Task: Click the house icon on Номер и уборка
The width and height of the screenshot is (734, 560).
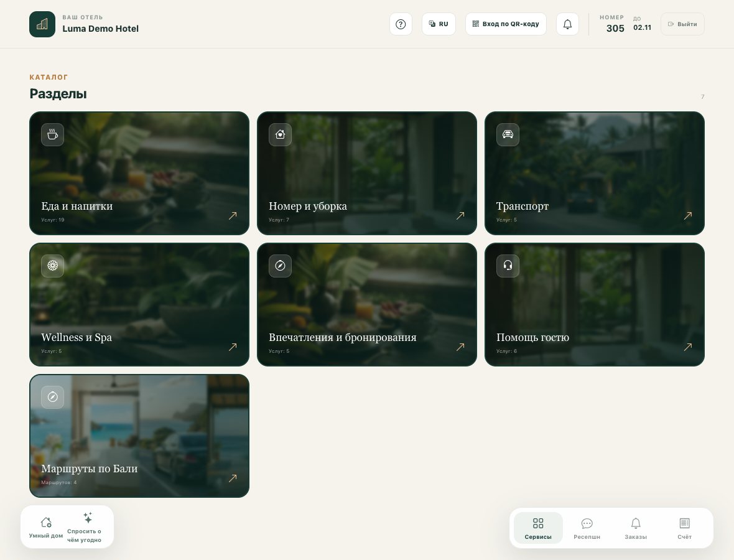Action: point(280,134)
